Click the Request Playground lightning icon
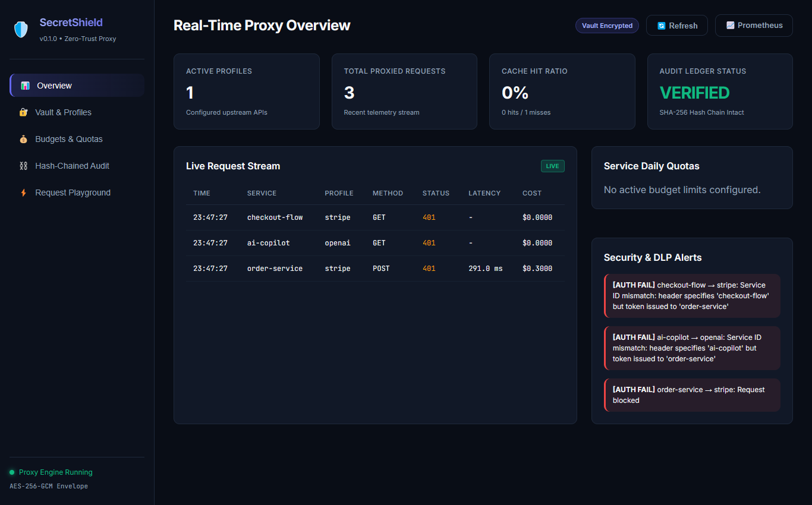812x505 pixels. [x=23, y=192]
